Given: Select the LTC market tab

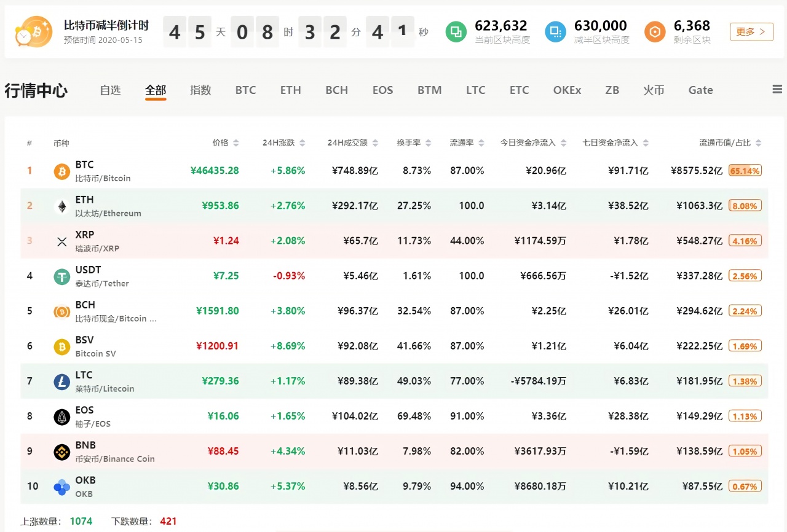Looking at the screenshot, I should pyautogui.click(x=476, y=90).
